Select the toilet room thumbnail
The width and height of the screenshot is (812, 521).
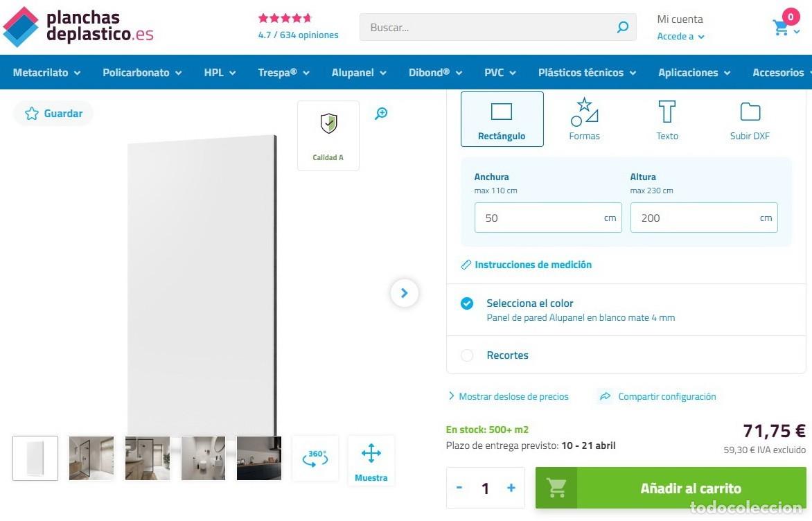point(203,459)
